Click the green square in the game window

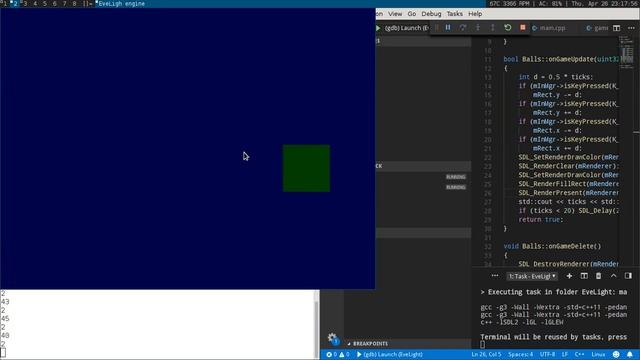point(306,168)
